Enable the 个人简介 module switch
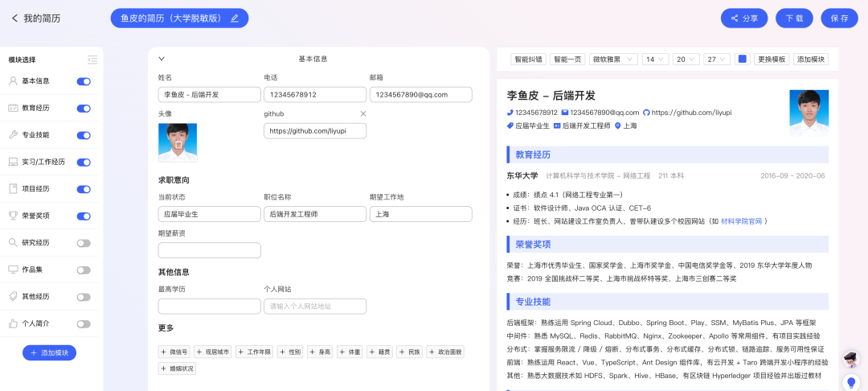 84,324
